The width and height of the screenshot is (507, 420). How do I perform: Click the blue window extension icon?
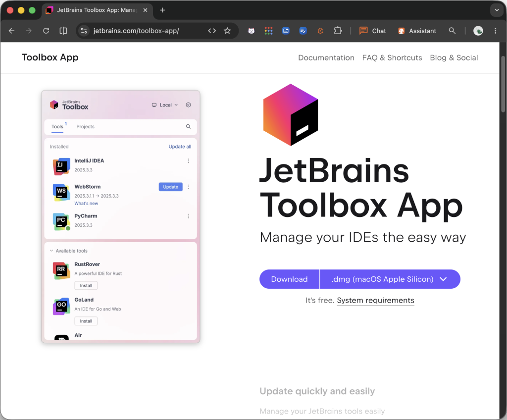[x=286, y=31]
